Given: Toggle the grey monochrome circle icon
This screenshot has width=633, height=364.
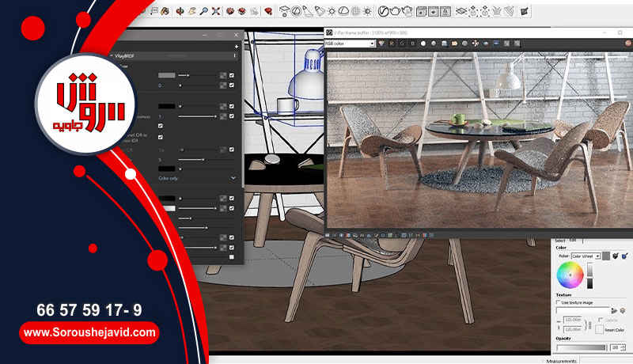Looking at the screenshot, I should coord(434,44).
